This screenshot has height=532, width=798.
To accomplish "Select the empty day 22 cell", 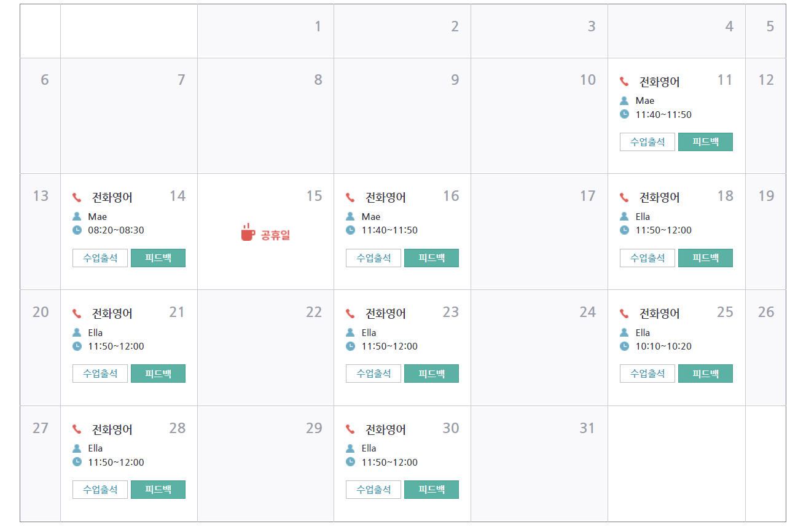I will [265, 356].
